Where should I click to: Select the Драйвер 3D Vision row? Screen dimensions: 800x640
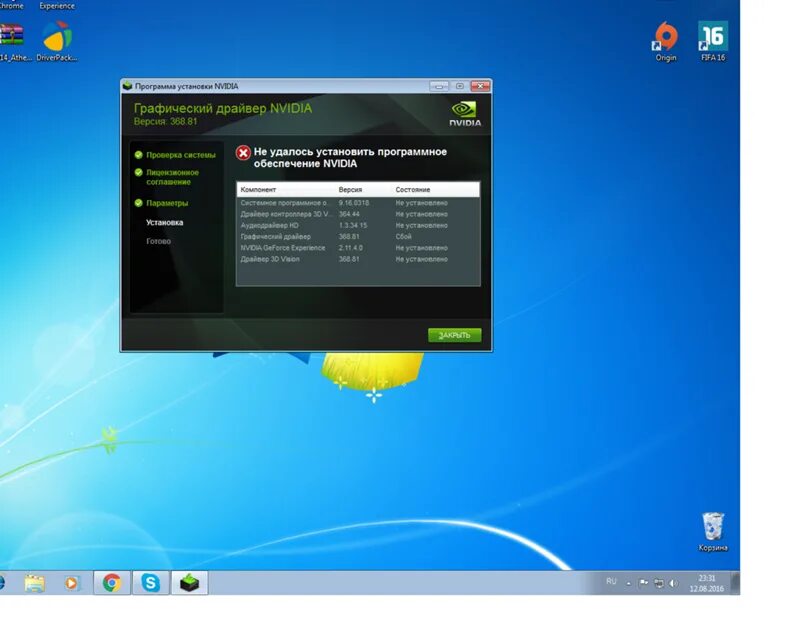point(358,259)
